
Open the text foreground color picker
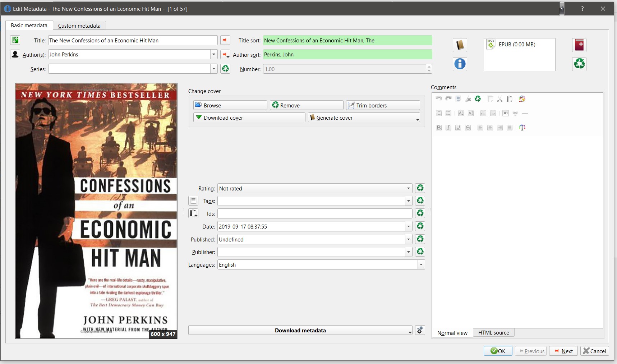coord(522,128)
